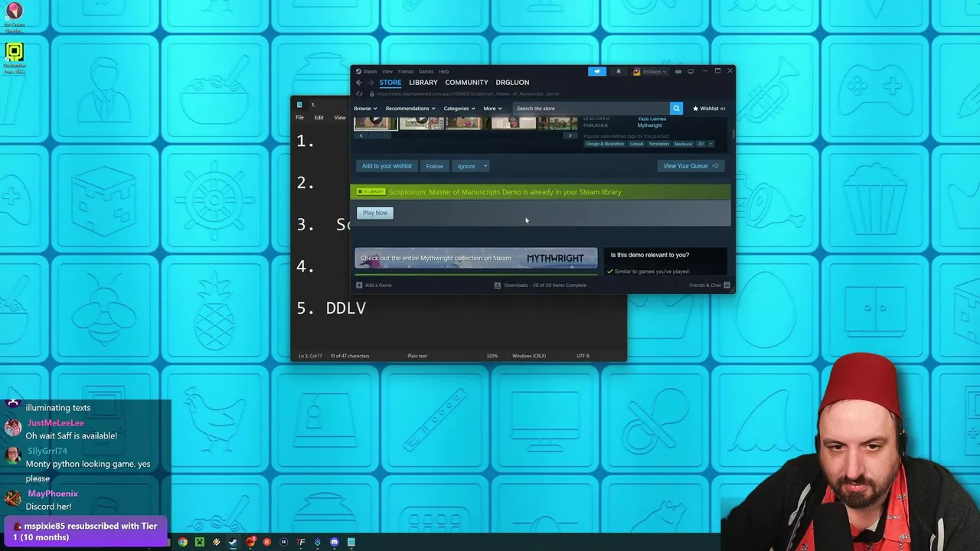Click Add to your wishlist button
This screenshot has height=551, width=980.
387,166
